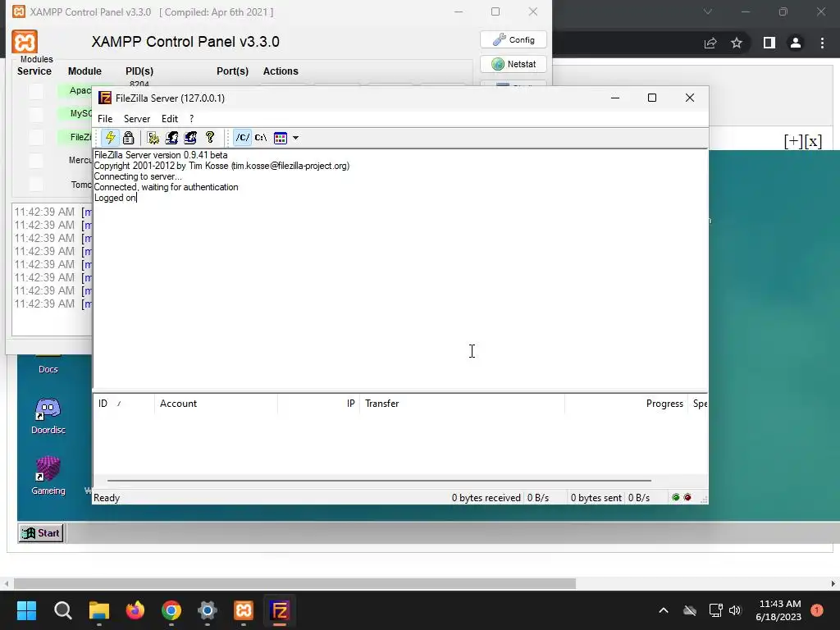Sort connections by ID column
Viewport: 840px width, 630px height.
click(x=124, y=404)
